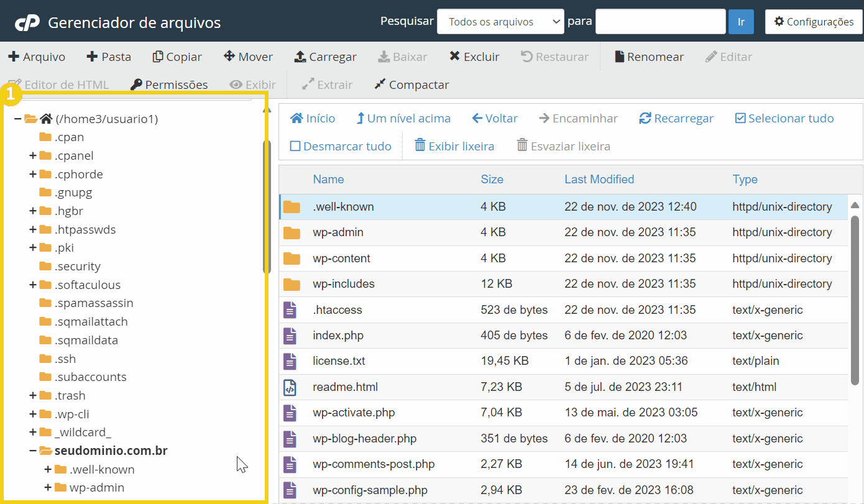Expand the .cpanel tree folder
864x504 pixels.
tap(33, 155)
